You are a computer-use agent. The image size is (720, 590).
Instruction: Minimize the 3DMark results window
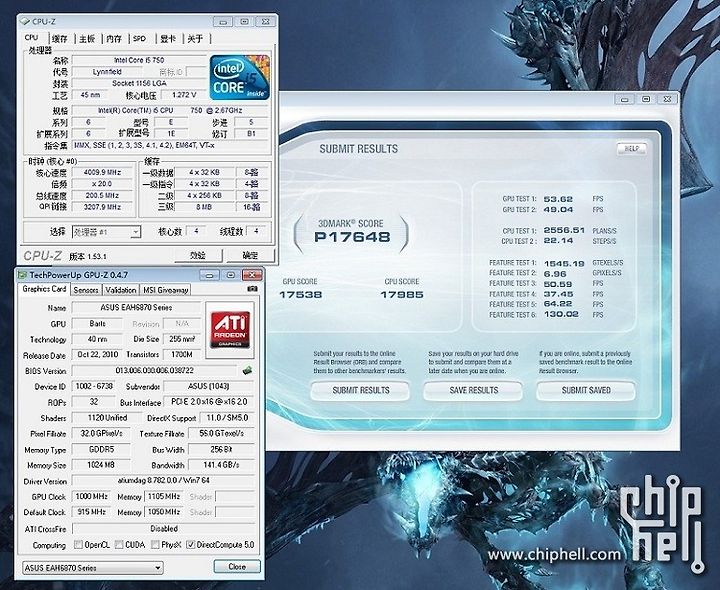pos(624,99)
